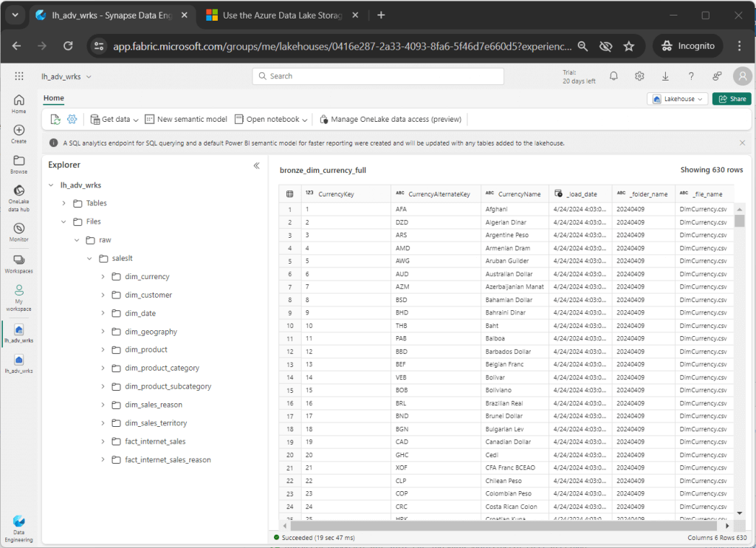Open OneLake data hub in sidebar
The image size is (756, 548).
click(x=19, y=198)
